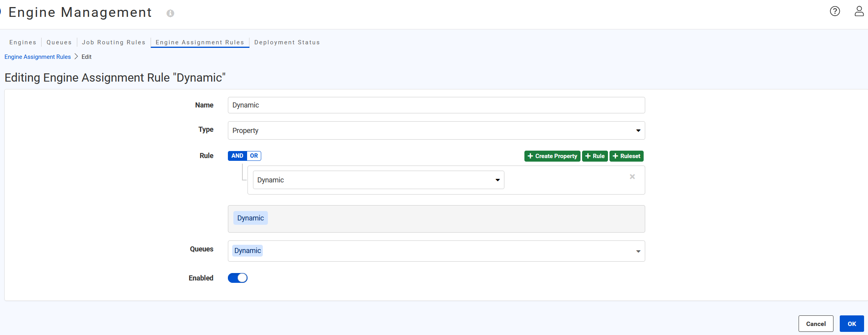Click the Cancel button
868x335 pixels.
coord(816,324)
